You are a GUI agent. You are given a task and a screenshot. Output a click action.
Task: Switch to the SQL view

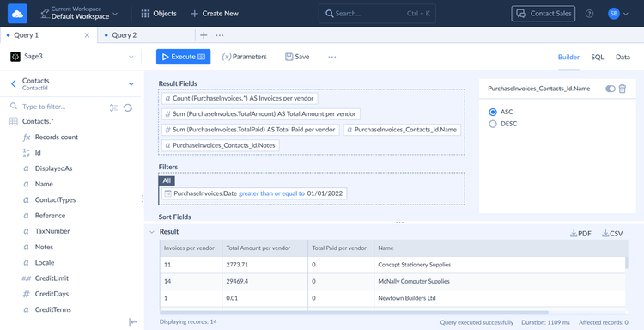(x=597, y=57)
